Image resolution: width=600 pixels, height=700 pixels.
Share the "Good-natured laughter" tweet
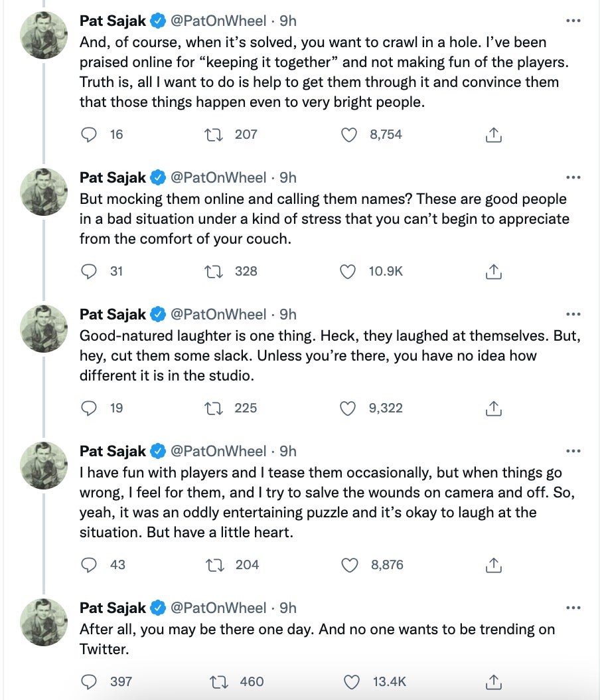tap(493, 408)
